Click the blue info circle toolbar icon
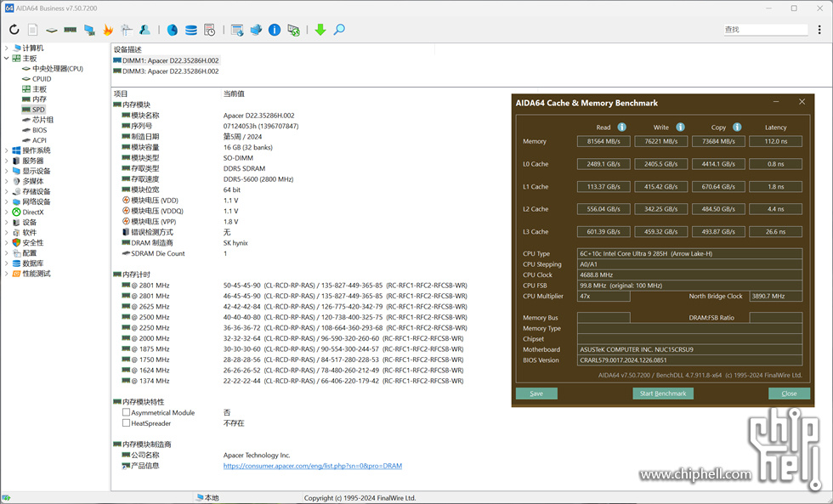This screenshot has height=504, width=833. click(274, 30)
